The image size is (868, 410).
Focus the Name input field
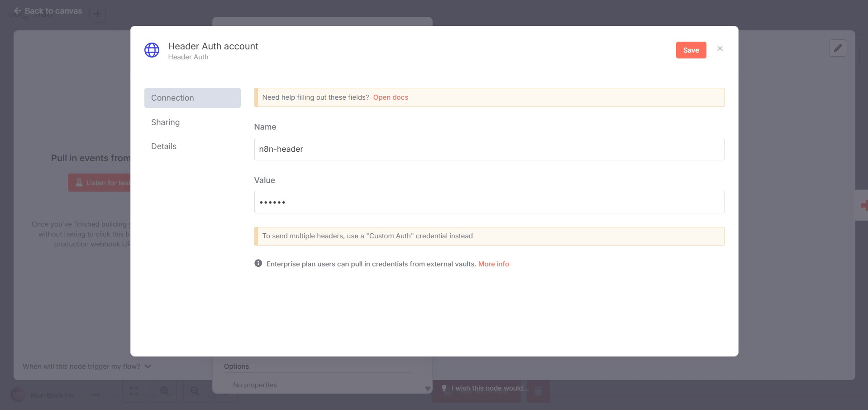pyautogui.click(x=489, y=149)
